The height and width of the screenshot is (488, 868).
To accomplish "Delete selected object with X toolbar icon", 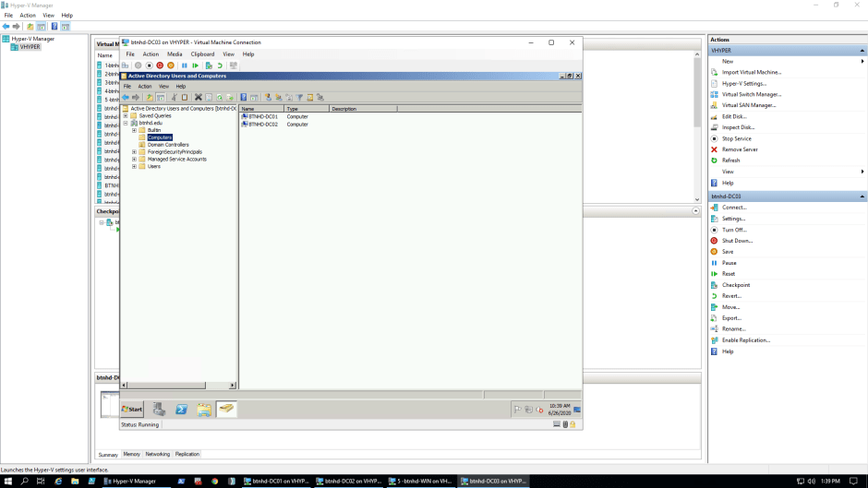I will pos(199,98).
